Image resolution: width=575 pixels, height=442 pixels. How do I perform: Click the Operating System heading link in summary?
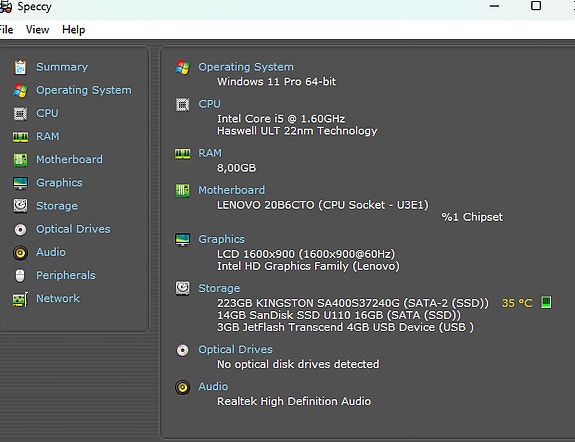[x=246, y=67]
